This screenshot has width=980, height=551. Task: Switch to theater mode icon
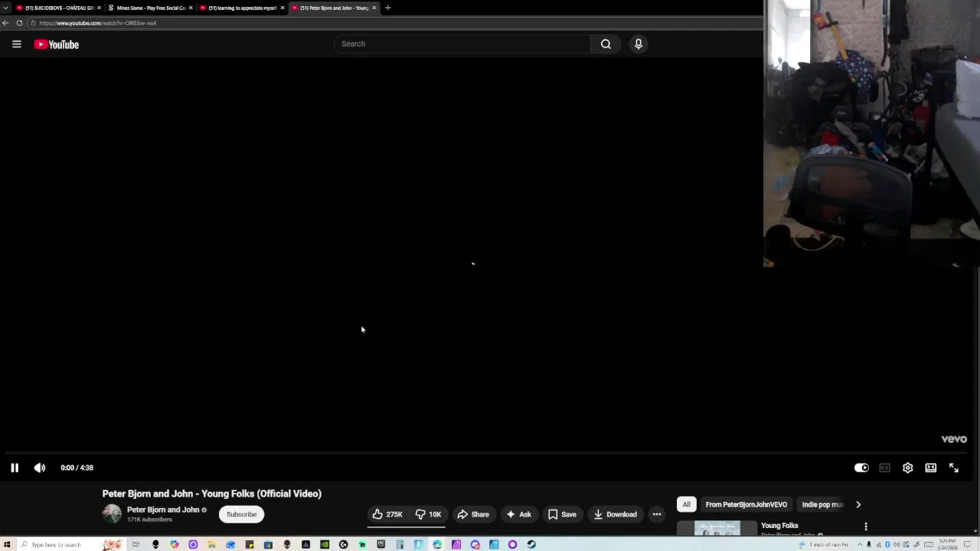930,468
